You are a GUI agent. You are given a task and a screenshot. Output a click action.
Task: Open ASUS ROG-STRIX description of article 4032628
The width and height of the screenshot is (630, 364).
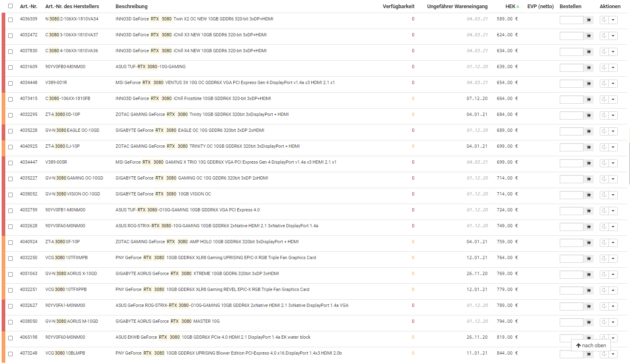tap(217, 226)
